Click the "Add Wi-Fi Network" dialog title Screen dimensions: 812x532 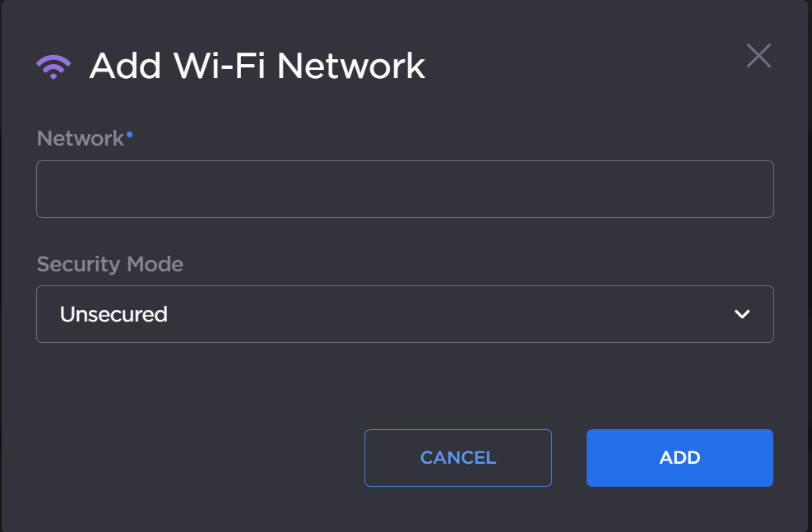click(x=257, y=66)
